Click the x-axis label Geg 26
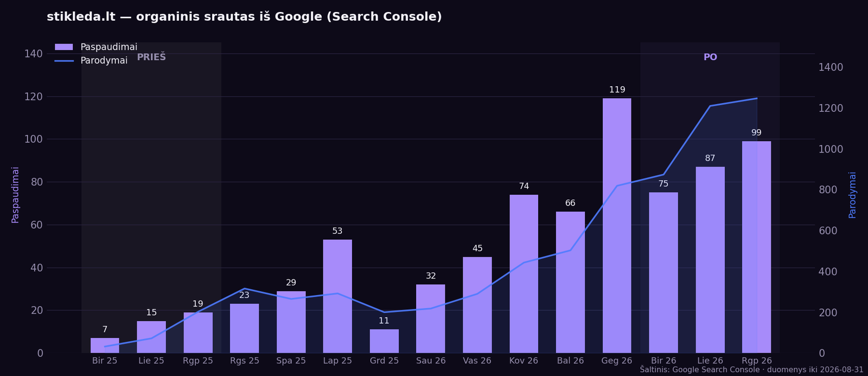Screen dimensions: 868x376 [617, 361]
